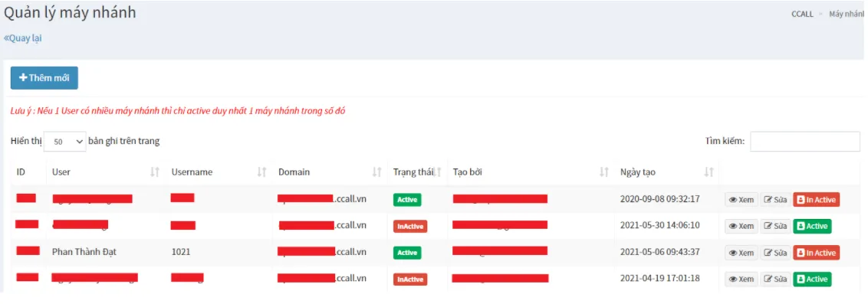The width and height of the screenshot is (868, 304).
Task: Edit the row created 2020-09-08 with Sửa
Action: (775, 200)
